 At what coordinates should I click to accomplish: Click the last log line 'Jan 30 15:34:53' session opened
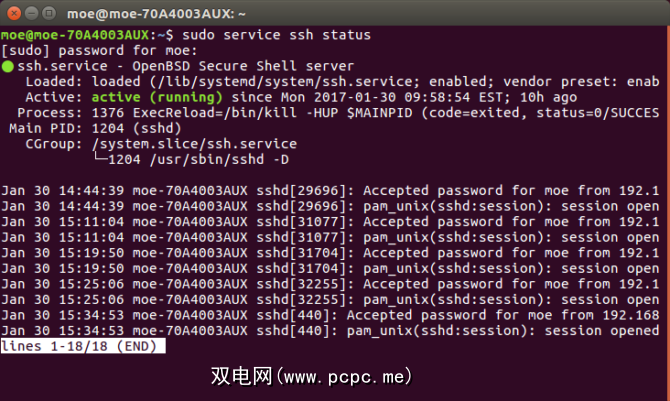click(330, 331)
